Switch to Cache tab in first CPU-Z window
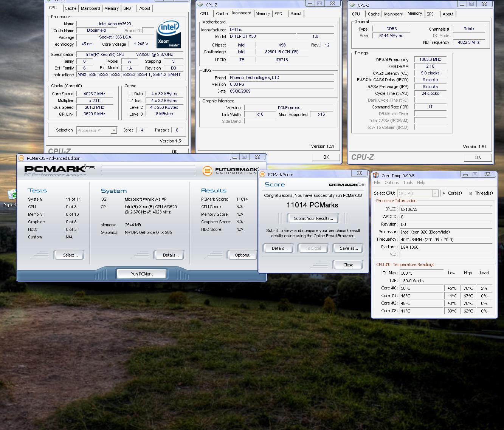Image resolution: width=504 pixels, height=430 pixels. click(70, 8)
